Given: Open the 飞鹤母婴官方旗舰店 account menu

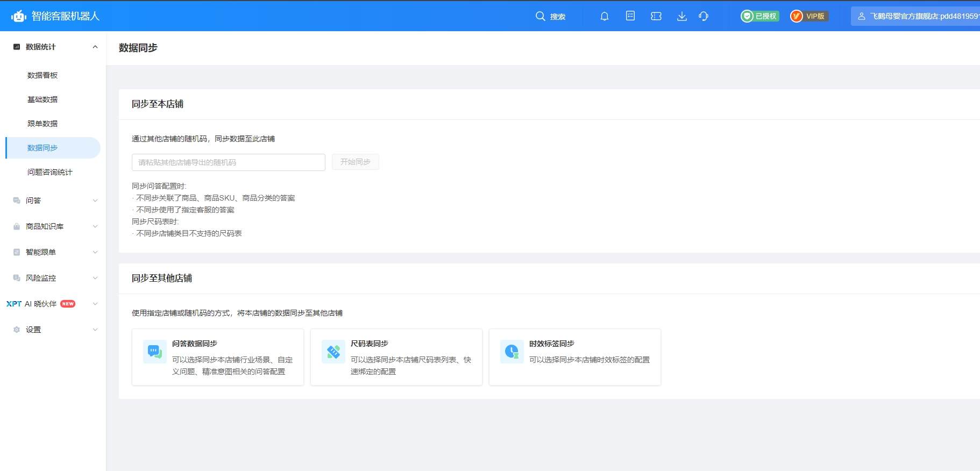Looking at the screenshot, I should click(915, 16).
